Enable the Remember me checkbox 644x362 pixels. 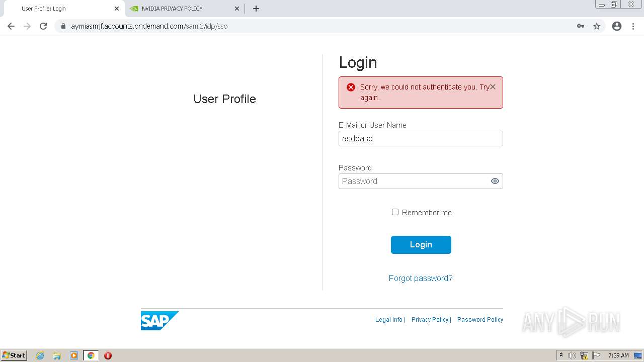(395, 212)
